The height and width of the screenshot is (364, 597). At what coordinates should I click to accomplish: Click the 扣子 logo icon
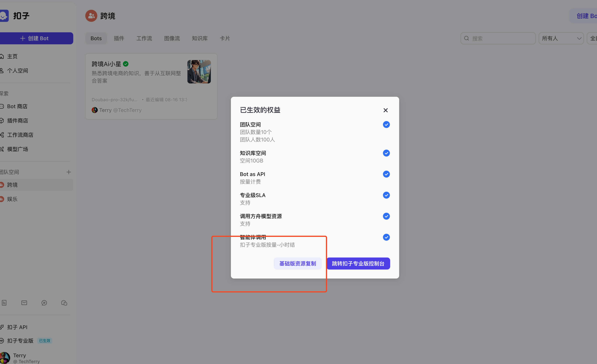pos(4,16)
